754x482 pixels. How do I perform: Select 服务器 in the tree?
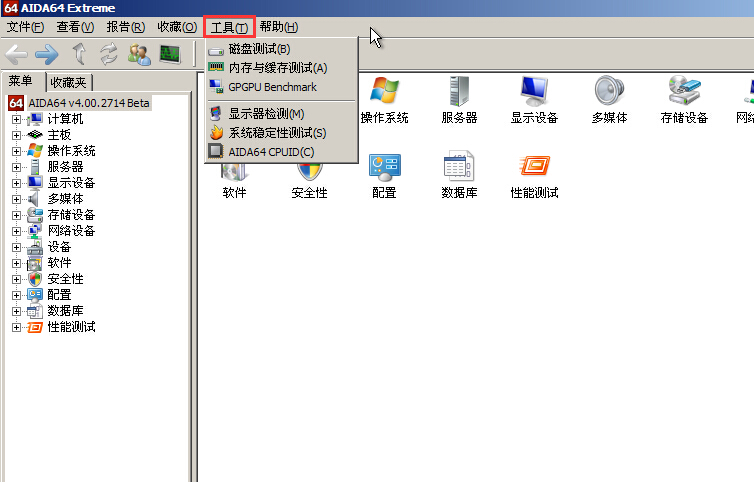pos(65,167)
